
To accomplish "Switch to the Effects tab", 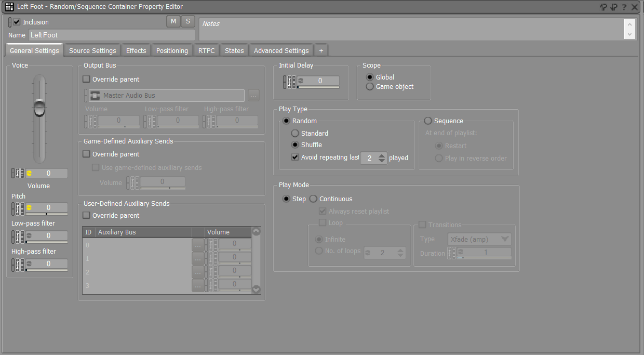I will tap(136, 50).
